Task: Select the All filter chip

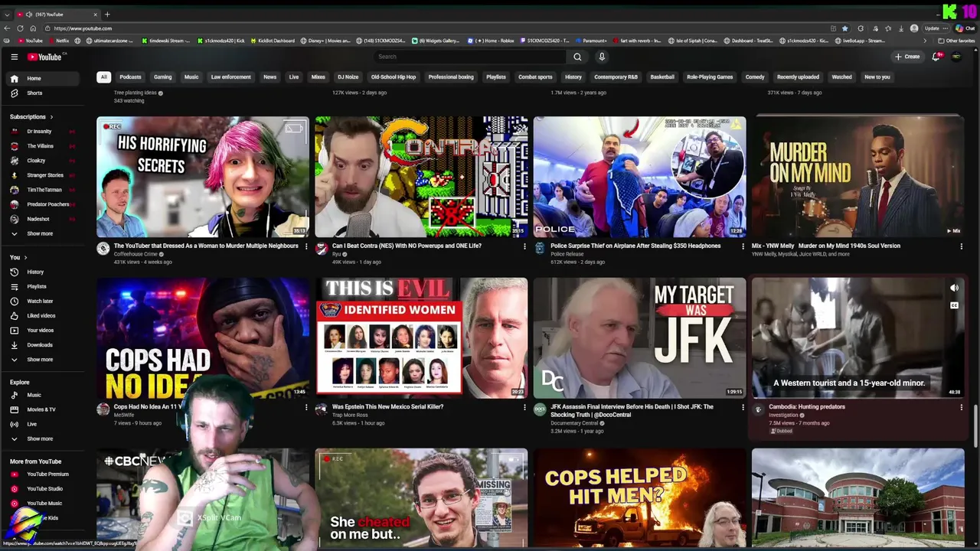Action: (103, 77)
